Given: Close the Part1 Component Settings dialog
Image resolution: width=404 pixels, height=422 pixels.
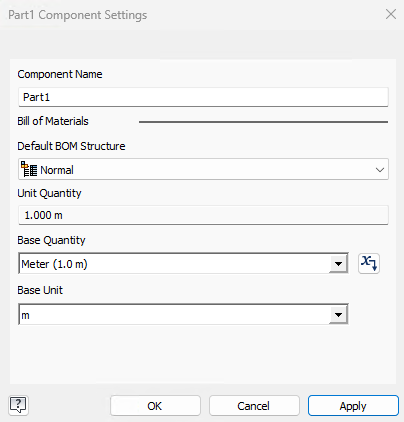Looking at the screenshot, I should pos(391,14).
